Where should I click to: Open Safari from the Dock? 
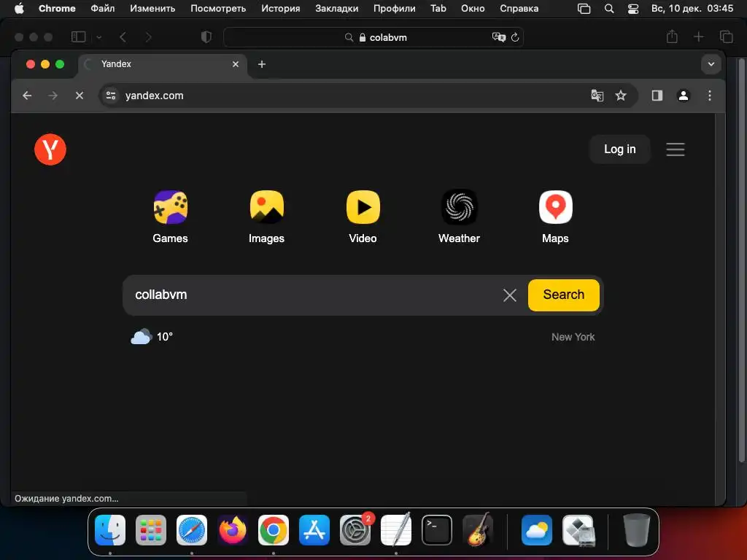[x=192, y=529]
